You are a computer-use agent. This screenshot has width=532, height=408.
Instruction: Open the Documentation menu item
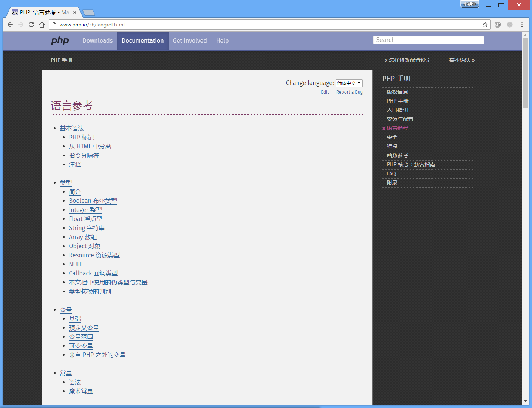(143, 40)
